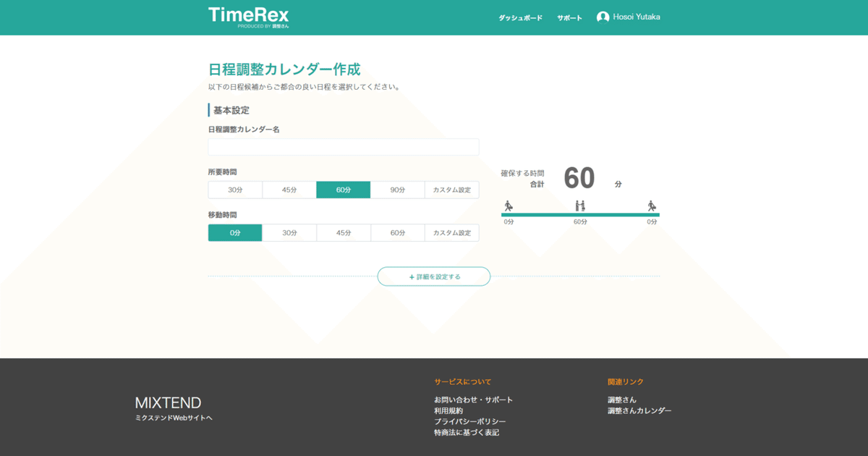Open 利用規約 footer link
This screenshot has width=868, height=456.
[448, 411]
